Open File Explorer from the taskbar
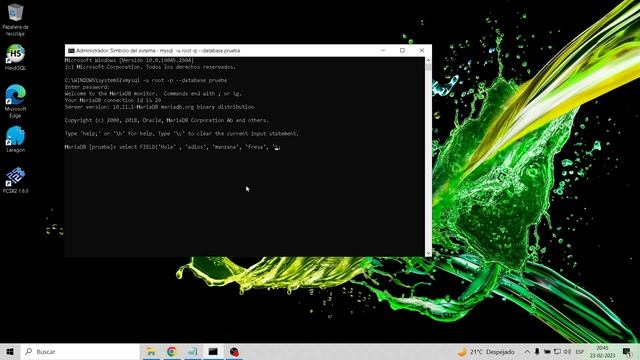The width and height of the screenshot is (640, 360). click(x=151, y=351)
